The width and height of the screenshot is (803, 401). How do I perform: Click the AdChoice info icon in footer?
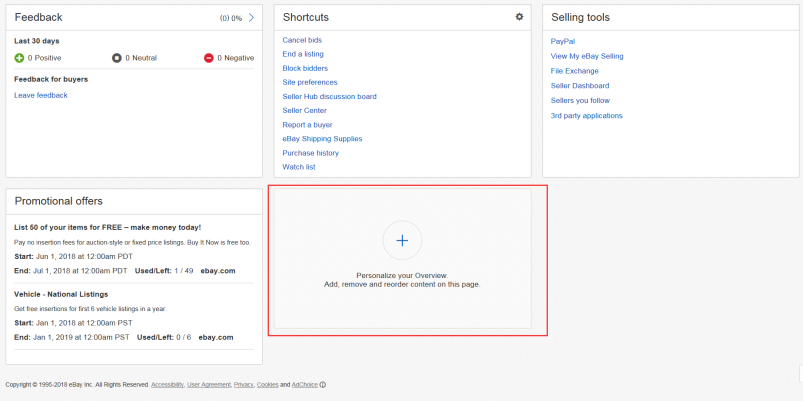323,385
